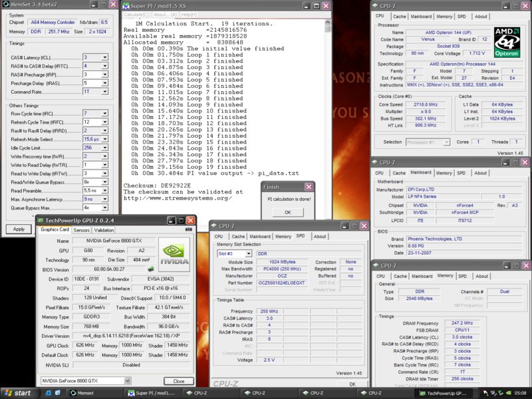Image resolution: width=532 pixels, height=399 pixels.
Task: Open RAS# to CAS# Delay (tRCD) dropdown
Action: (105, 66)
